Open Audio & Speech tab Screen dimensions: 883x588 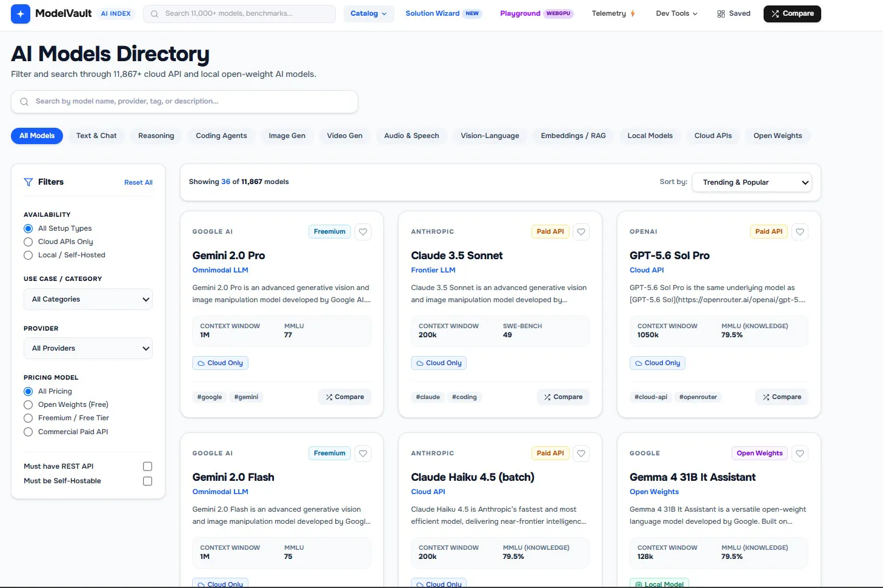tap(412, 136)
